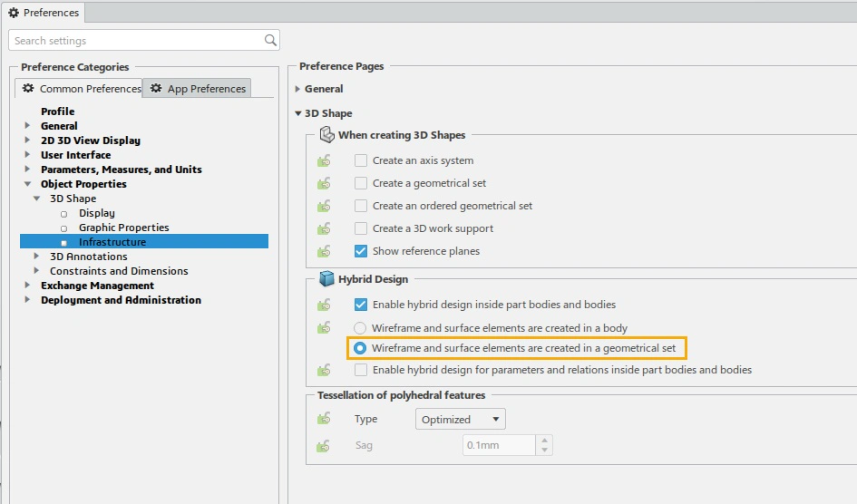Select Exchange Management category
Image resolution: width=857 pixels, height=504 pixels.
pyautogui.click(x=97, y=286)
